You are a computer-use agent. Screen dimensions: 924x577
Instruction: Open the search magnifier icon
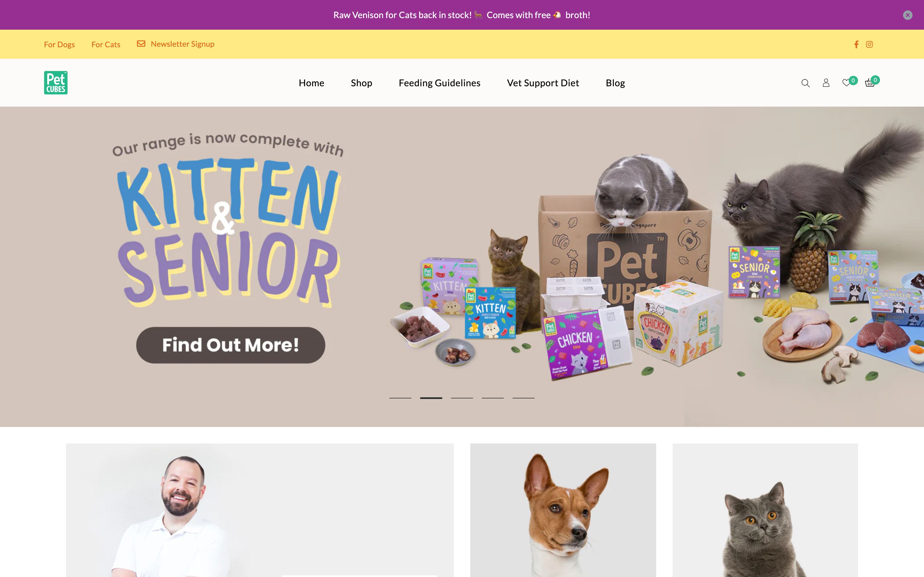tap(805, 83)
